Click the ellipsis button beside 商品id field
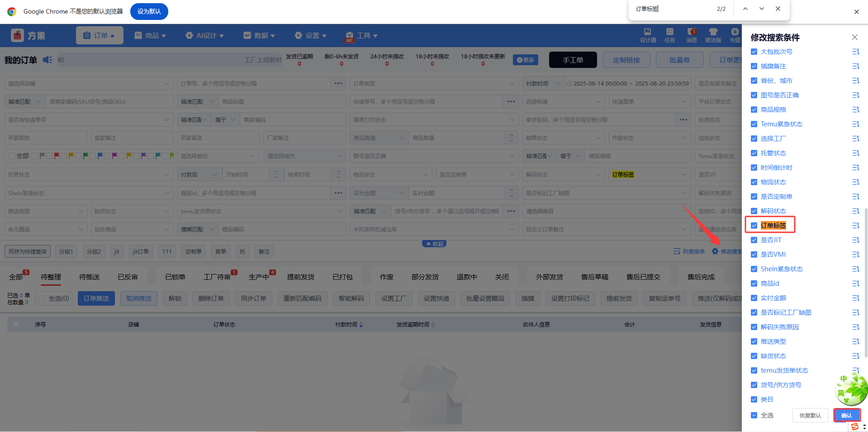 tap(338, 193)
